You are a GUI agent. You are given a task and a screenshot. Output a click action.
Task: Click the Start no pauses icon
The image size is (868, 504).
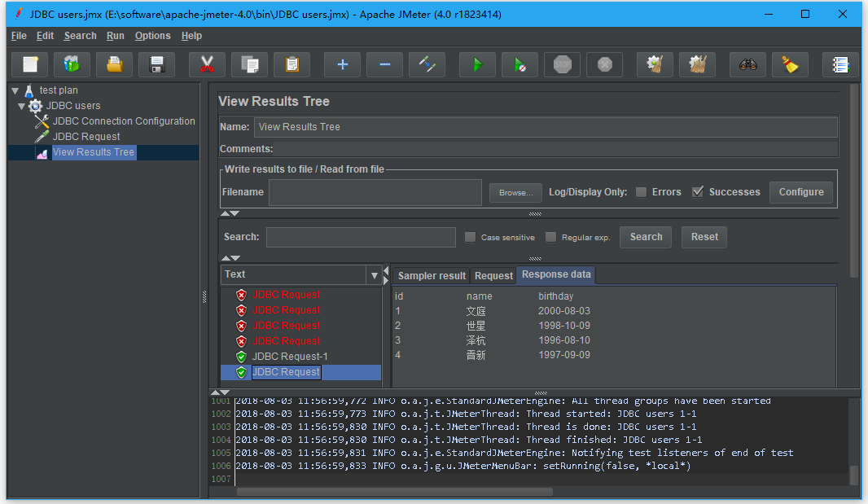click(519, 64)
